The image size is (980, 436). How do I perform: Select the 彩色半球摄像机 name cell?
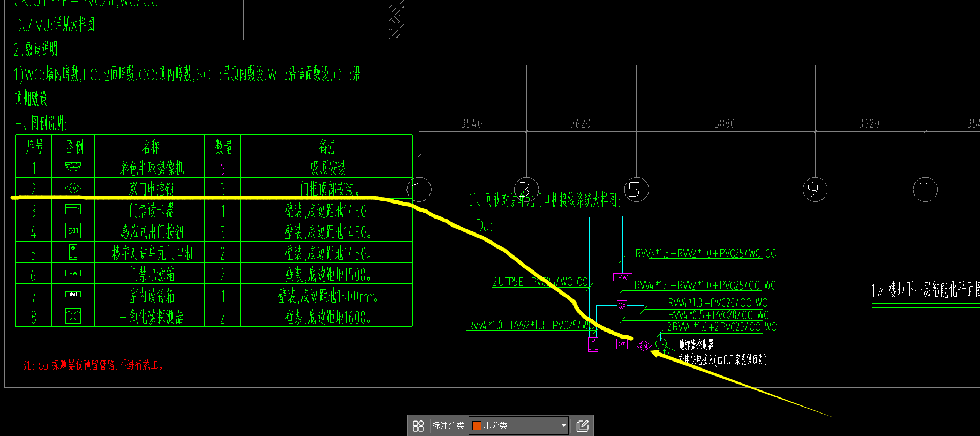click(149, 168)
